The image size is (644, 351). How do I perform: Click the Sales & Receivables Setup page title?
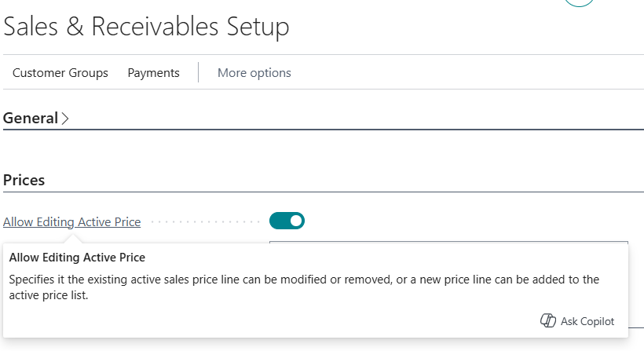(x=146, y=27)
